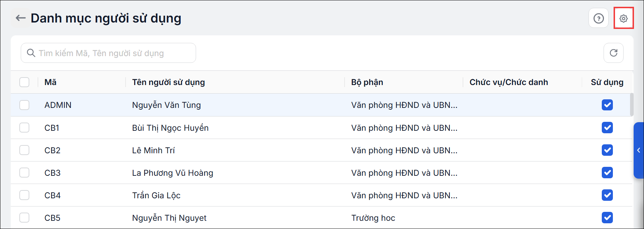Click the back arrow beside Danh mục người sử dụng

pyautogui.click(x=20, y=18)
